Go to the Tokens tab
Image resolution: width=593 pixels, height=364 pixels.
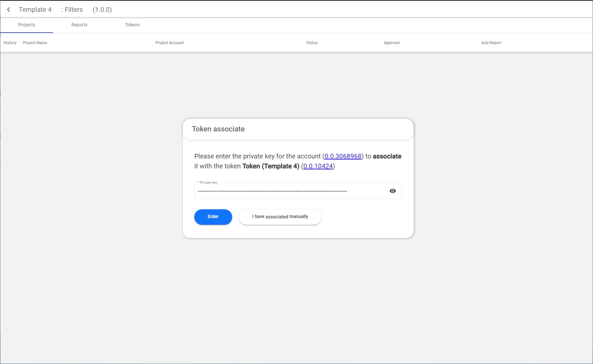pos(132,25)
